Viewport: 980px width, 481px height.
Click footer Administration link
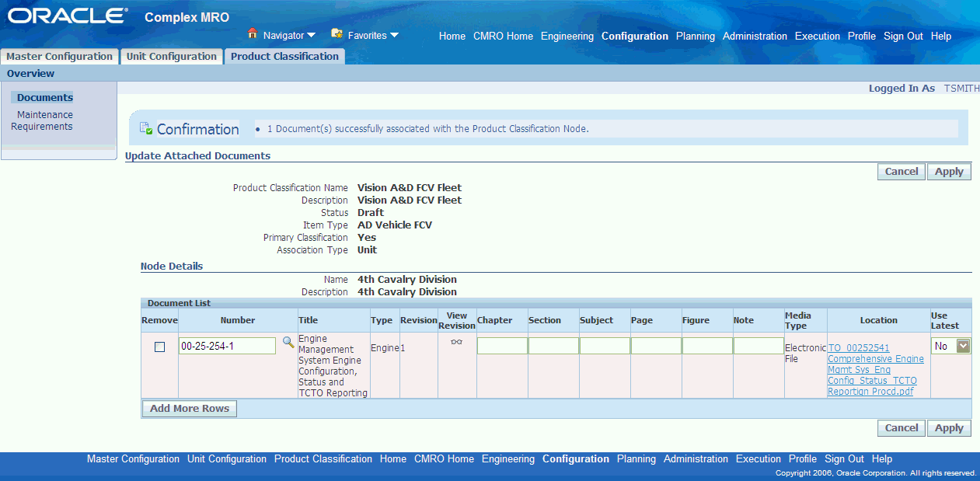point(696,459)
